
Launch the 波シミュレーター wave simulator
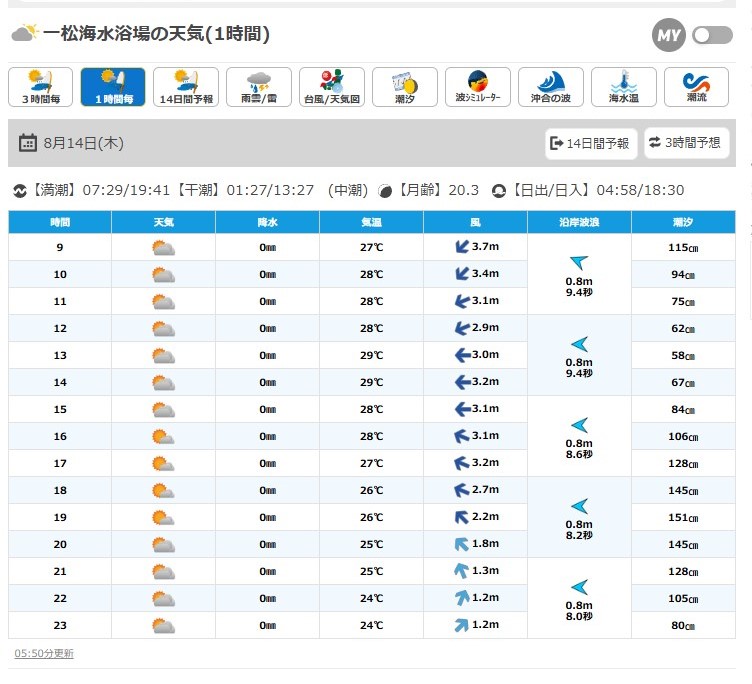(x=478, y=87)
